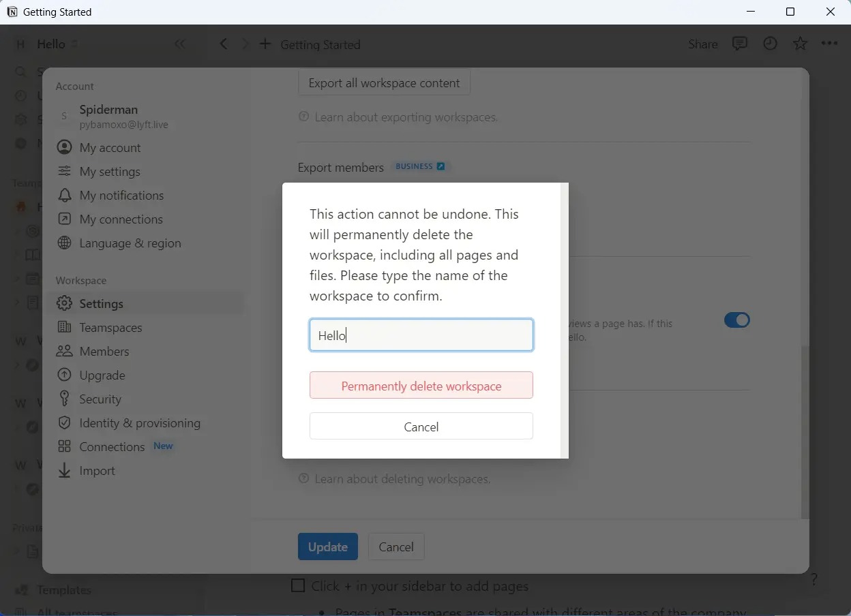Viewport: 851px width, 616px height.
Task: Open page updates history clock icon
Action: pos(770,44)
